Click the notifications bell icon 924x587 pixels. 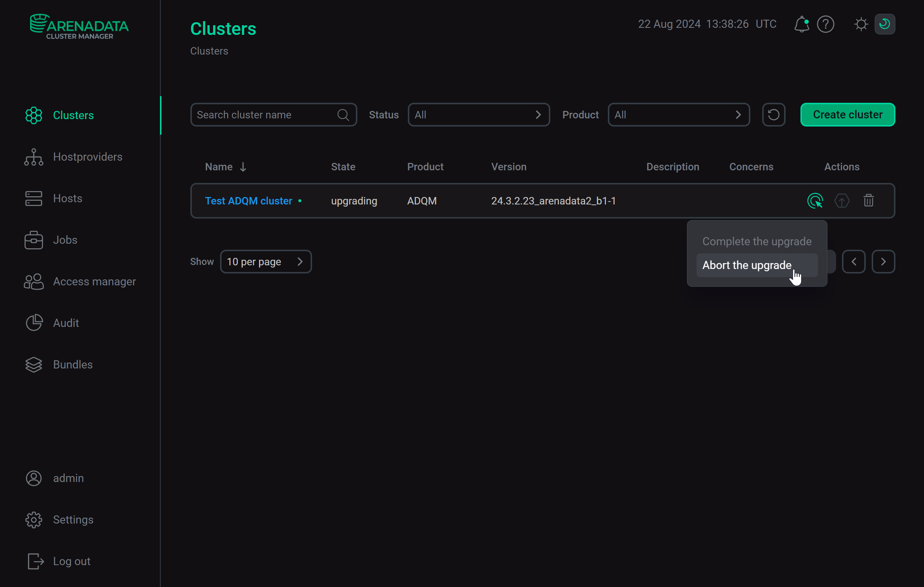[x=802, y=24]
